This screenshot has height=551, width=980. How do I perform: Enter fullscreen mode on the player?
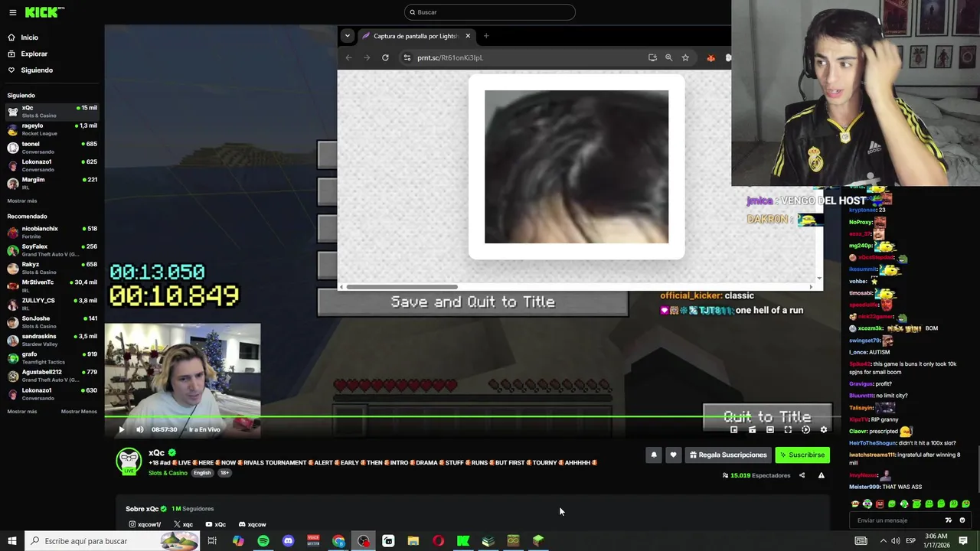[x=788, y=430]
